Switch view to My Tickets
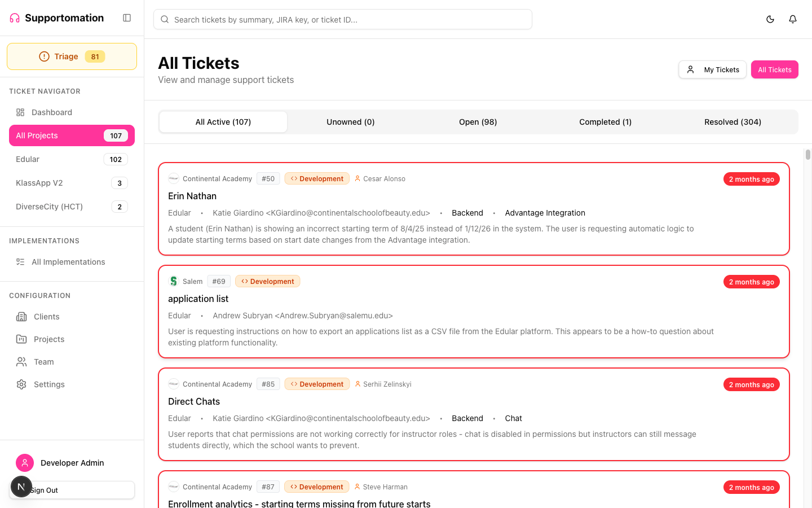The image size is (812, 508). point(712,69)
